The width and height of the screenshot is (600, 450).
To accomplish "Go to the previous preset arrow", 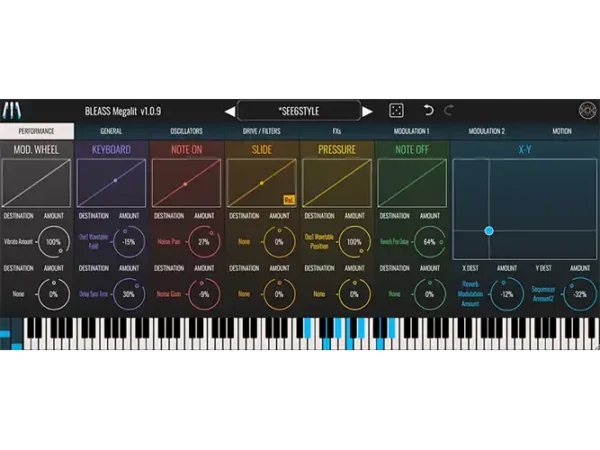I will pos(230,111).
